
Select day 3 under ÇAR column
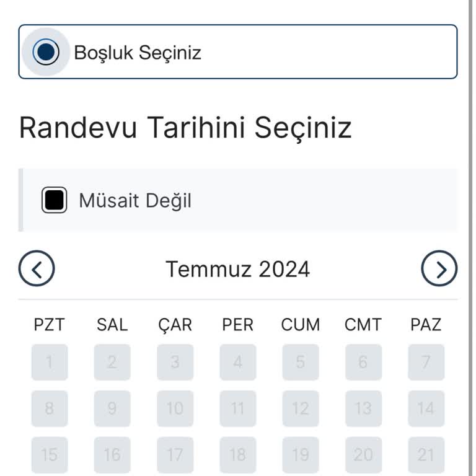[x=175, y=362]
